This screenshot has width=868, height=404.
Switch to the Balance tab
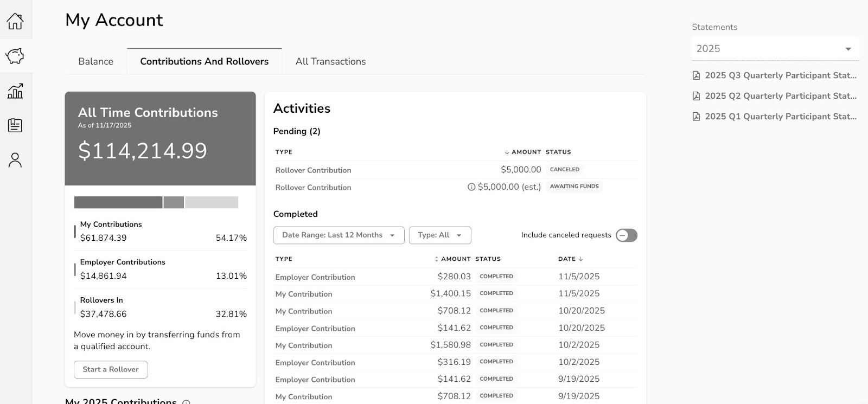pyautogui.click(x=95, y=61)
